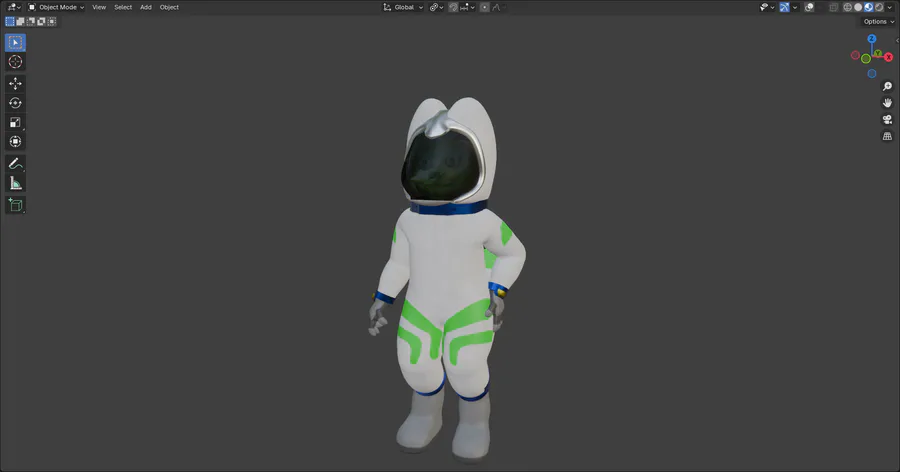This screenshot has height=472, width=900.
Task: Select the Cursor tool
Action: tap(15, 62)
